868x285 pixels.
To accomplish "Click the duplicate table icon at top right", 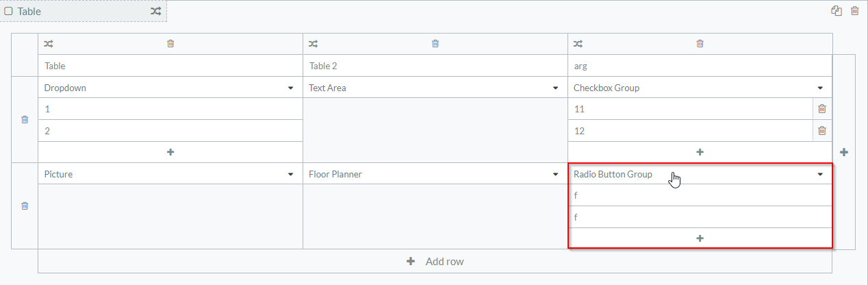I will click(837, 11).
